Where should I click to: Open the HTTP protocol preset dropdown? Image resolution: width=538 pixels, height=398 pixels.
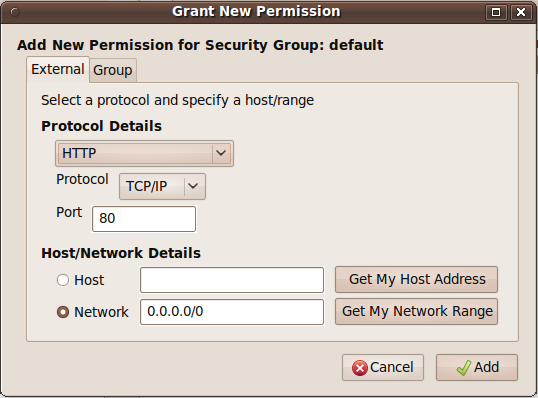(x=144, y=153)
